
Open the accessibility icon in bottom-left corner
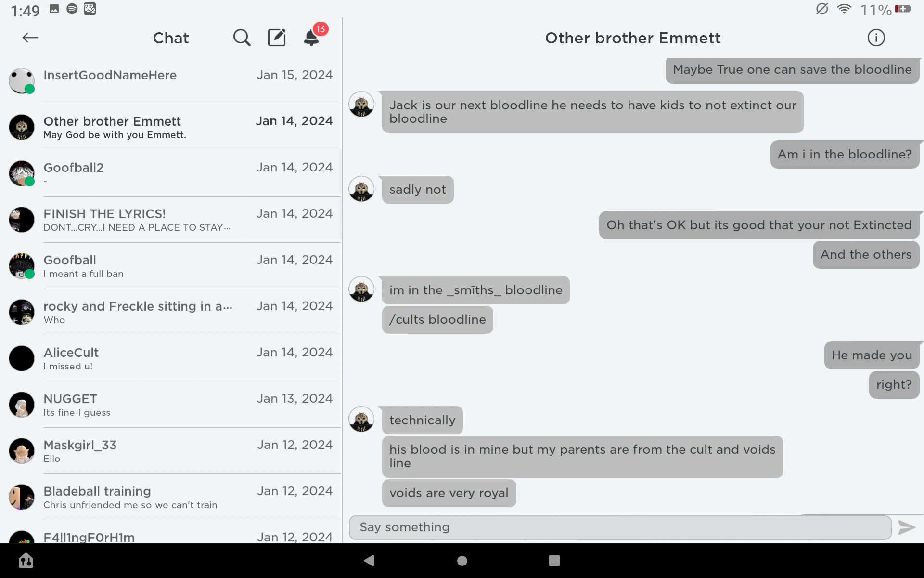(26, 560)
